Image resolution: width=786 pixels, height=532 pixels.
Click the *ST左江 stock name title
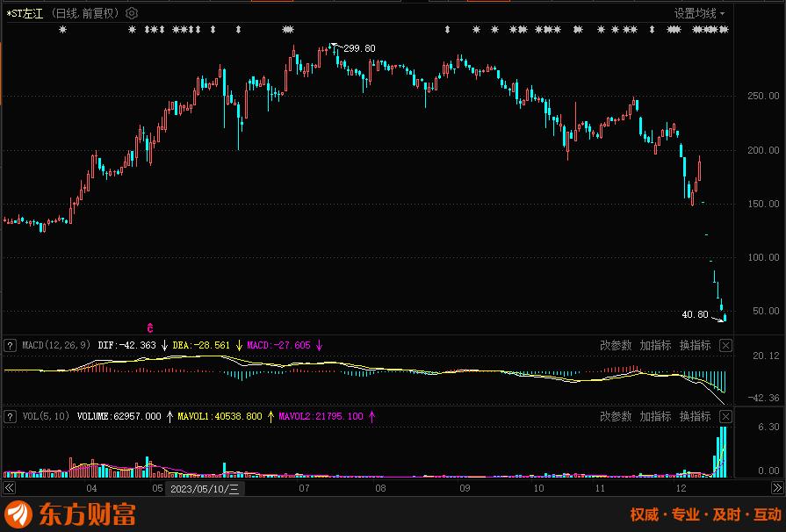coord(25,13)
